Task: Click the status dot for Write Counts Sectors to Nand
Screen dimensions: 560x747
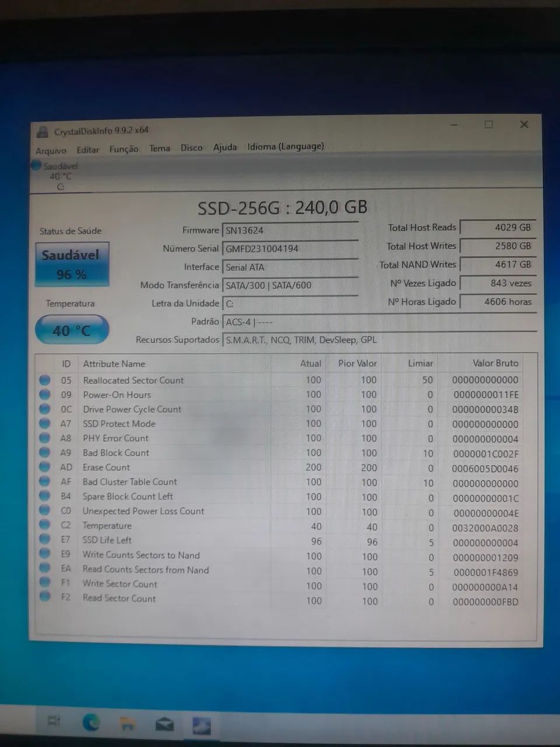Action: click(44, 553)
